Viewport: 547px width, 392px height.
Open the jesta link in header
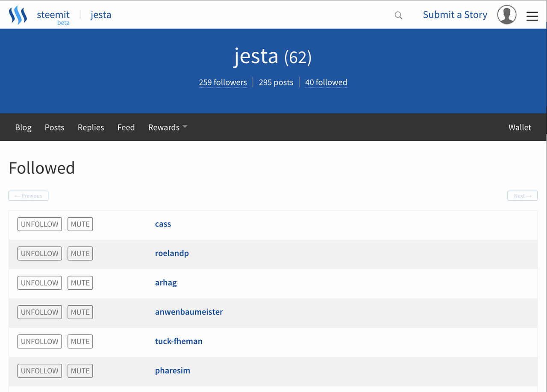click(101, 15)
